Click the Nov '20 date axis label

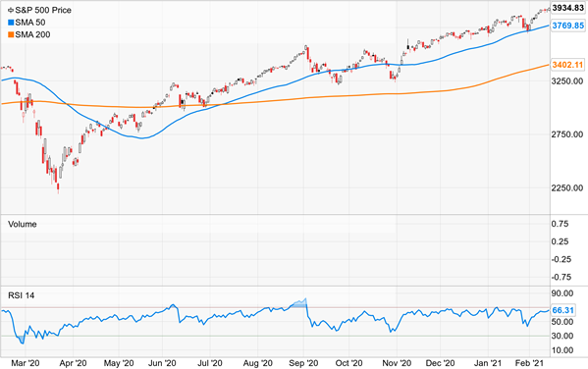[397, 363]
